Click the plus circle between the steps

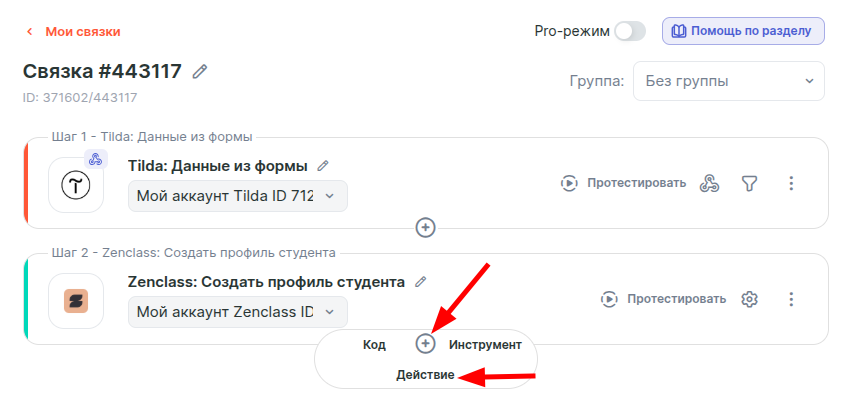(425, 228)
